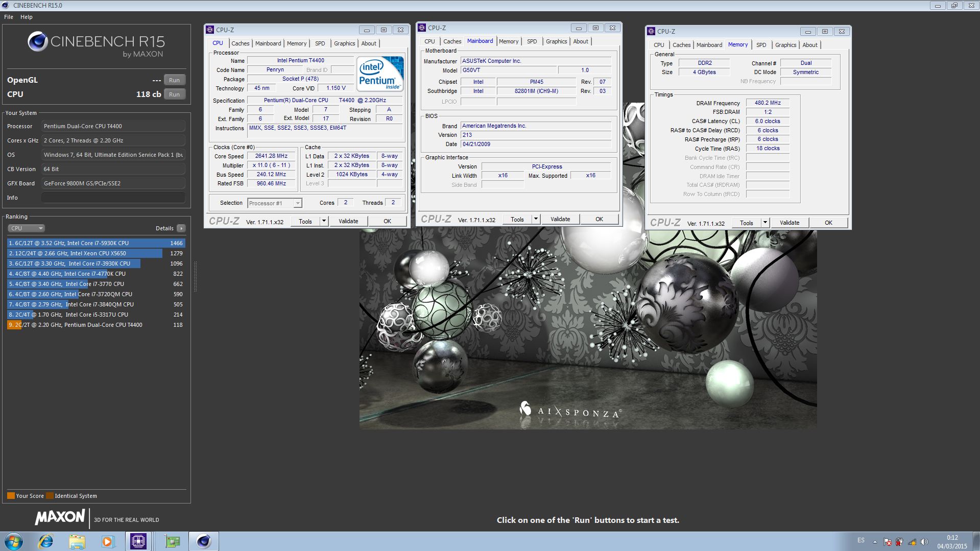980x551 pixels.
Task: Select ranking row Intel Core i7-3930K CPU
Action: tap(96, 263)
